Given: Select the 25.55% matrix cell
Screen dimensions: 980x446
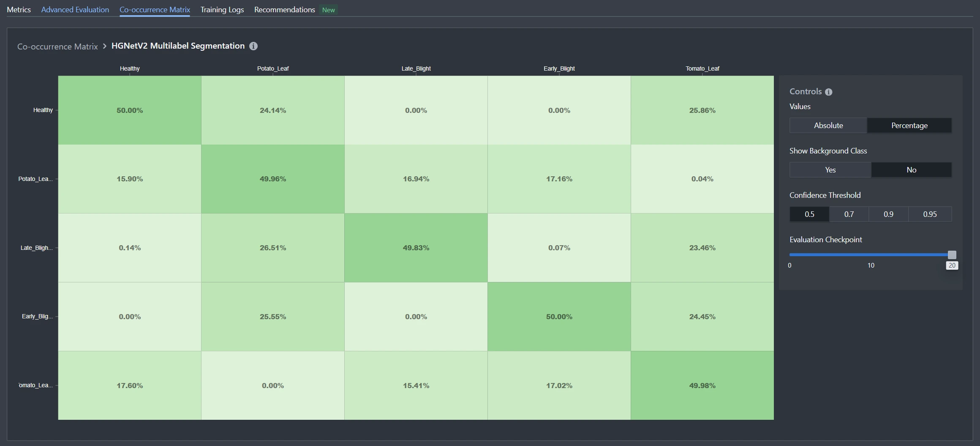Looking at the screenshot, I should pyautogui.click(x=273, y=317).
